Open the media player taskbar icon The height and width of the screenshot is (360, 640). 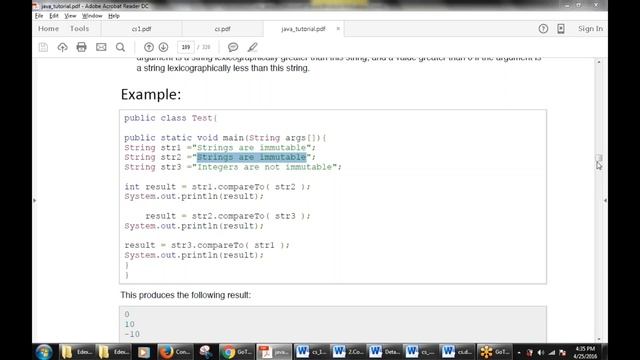click(x=144, y=352)
